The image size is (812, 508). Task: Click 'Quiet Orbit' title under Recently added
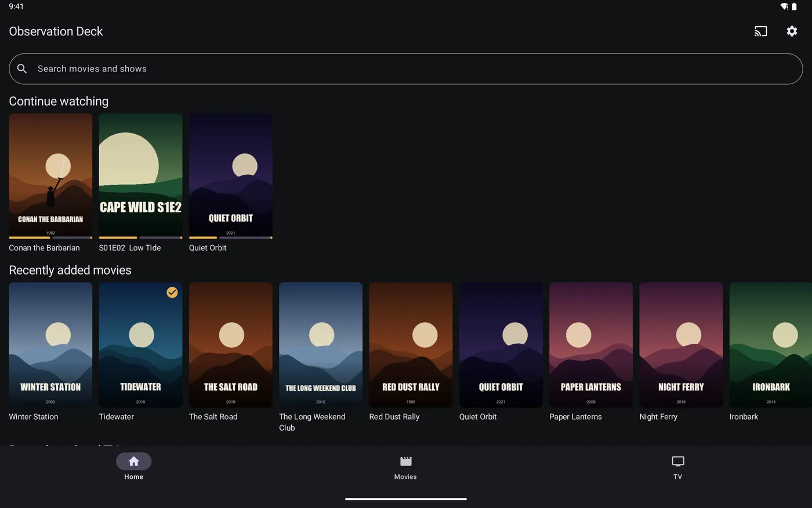click(478, 417)
